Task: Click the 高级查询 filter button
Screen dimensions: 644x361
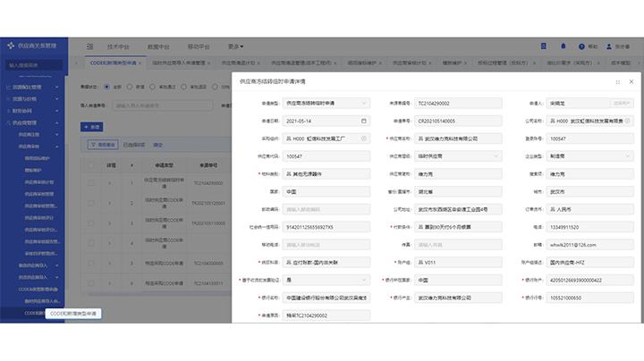Action: (x=102, y=144)
